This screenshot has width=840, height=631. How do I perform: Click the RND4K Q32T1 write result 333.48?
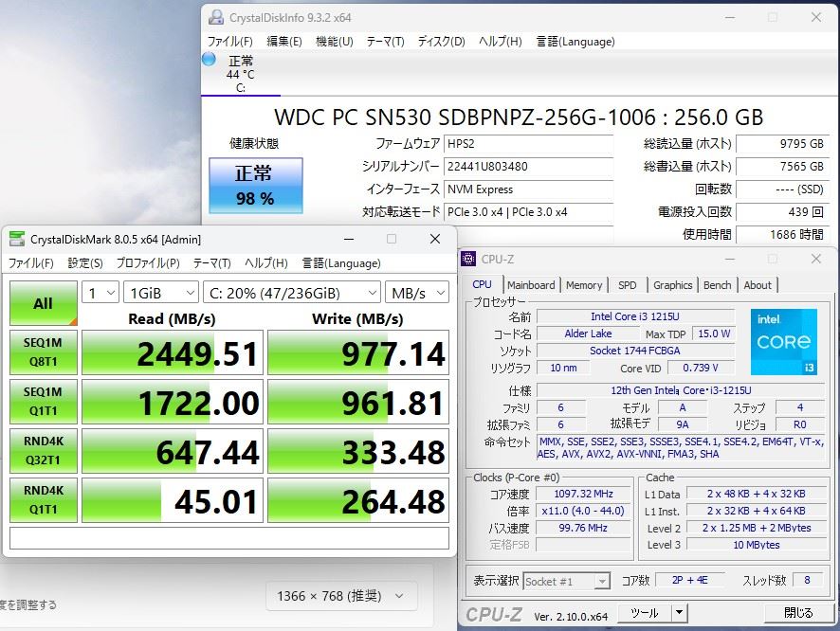click(x=357, y=451)
